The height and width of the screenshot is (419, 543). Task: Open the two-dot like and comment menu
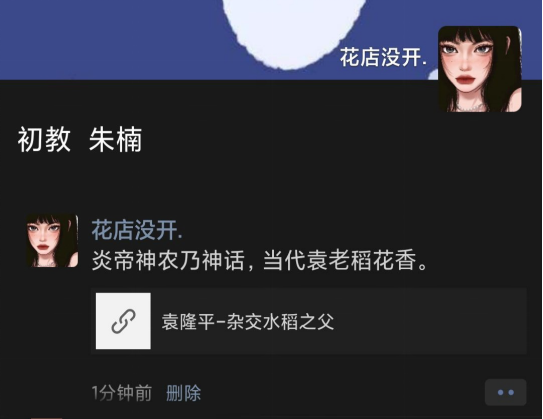pos(506,392)
